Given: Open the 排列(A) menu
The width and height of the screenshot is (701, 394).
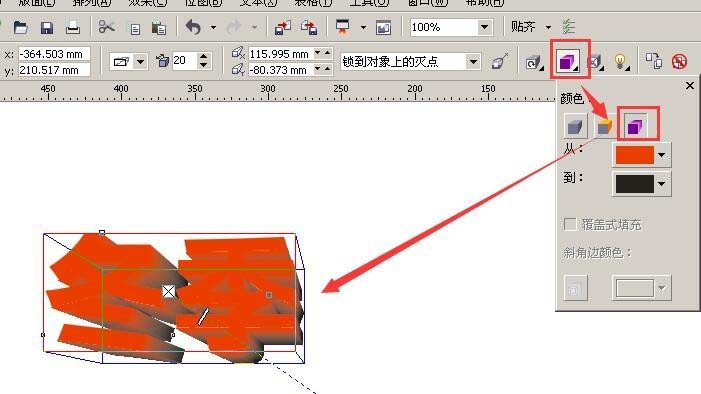Looking at the screenshot, I should point(92,3).
